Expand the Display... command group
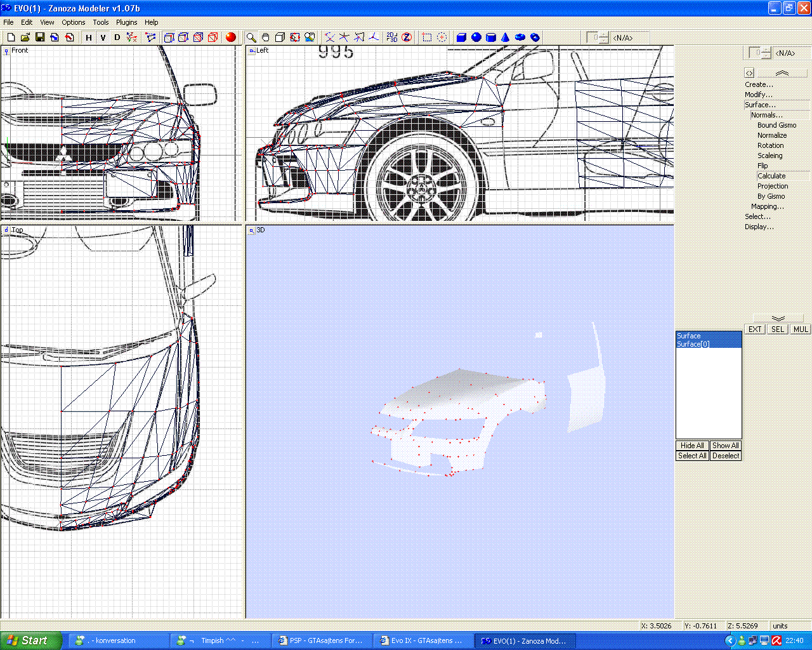The width and height of the screenshot is (812, 650). (x=759, y=227)
